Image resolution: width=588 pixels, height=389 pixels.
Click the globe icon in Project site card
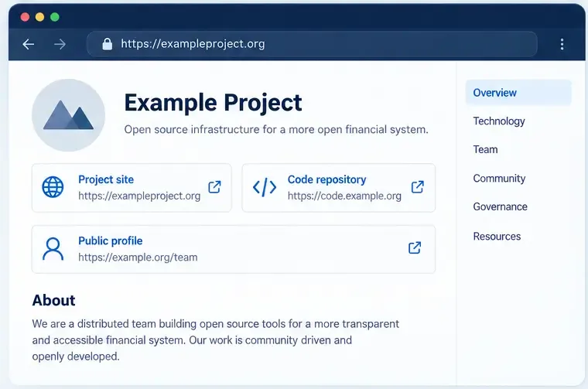pyautogui.click(x=53, y=187)
